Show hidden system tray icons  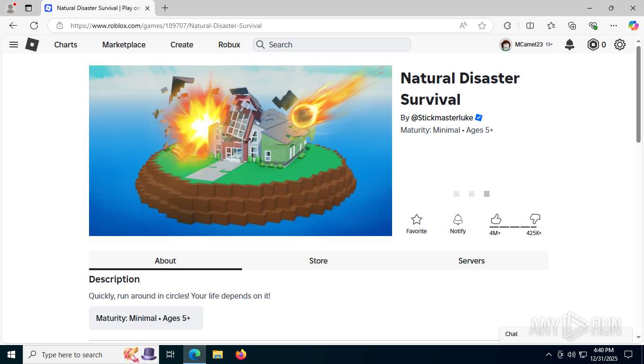click(x=548, y=355)
